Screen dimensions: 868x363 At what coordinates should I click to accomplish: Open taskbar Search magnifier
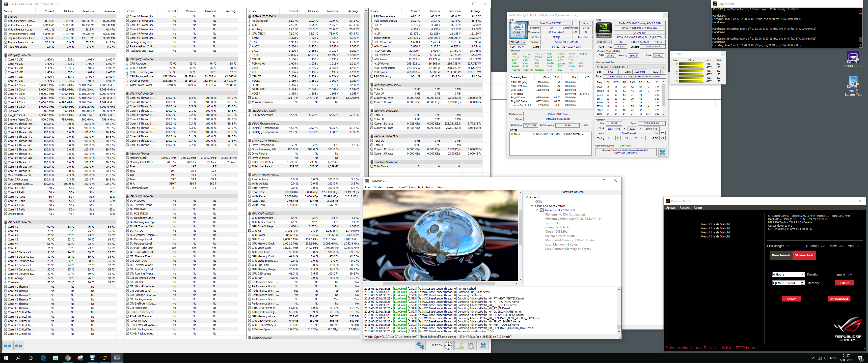[x=18, y=358]
